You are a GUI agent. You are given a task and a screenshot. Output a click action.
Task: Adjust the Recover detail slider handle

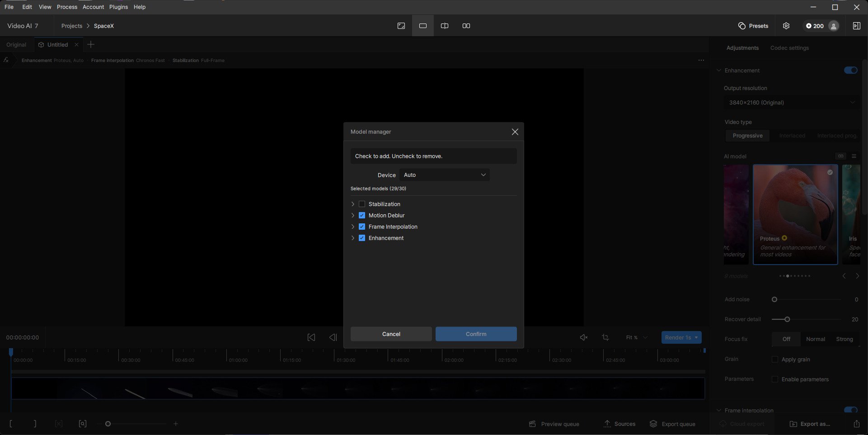point(787,319)
